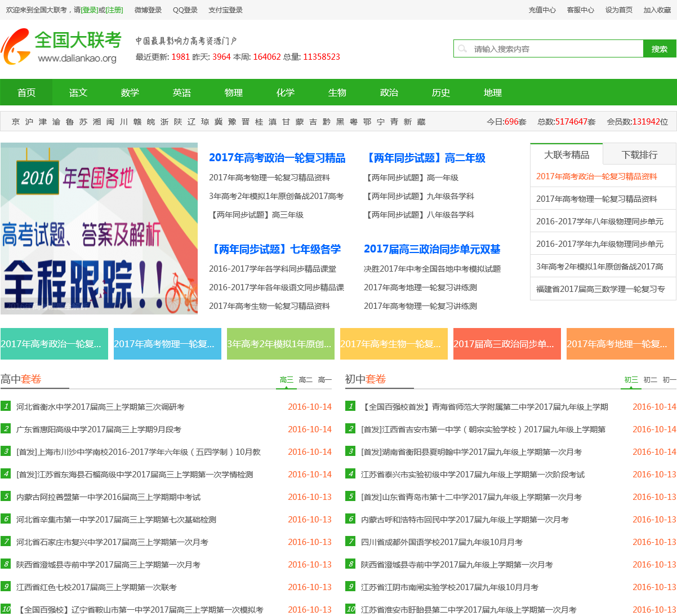This screenshot has width=677, height=616.
Task: Open headline 2017届高三政治同步单元双基
Action: pos(432,249)
